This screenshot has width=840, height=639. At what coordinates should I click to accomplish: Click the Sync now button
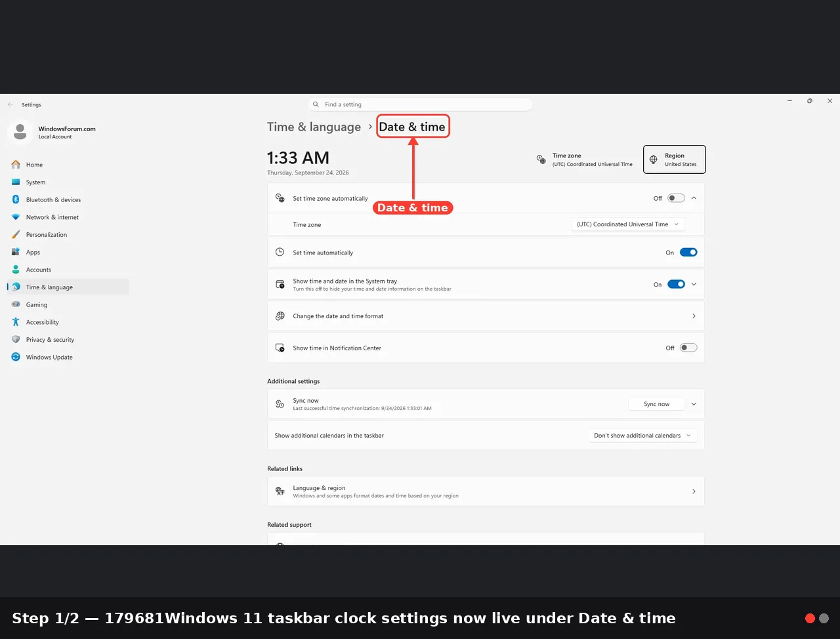(656, 404)
